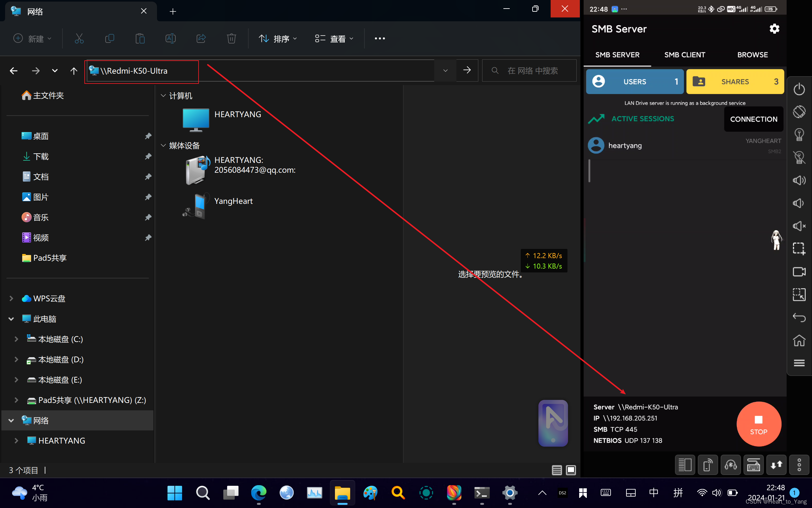Viewport: 812px width, 508px height.
Task: Click the USERS button
Action: tap(634, 82)
